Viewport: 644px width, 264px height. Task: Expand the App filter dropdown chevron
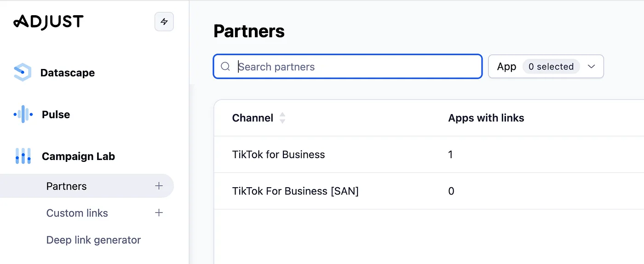click(592, 67)
